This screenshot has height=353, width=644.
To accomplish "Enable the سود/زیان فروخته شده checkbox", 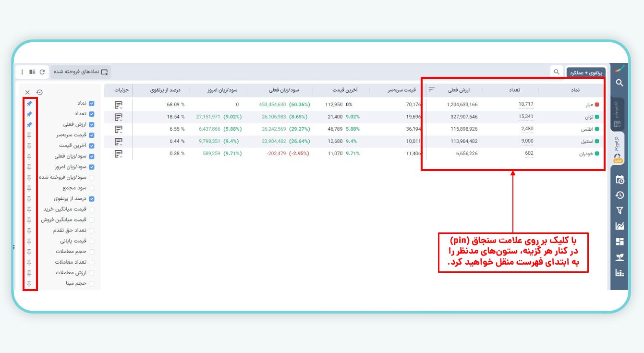I will [92, 178].
